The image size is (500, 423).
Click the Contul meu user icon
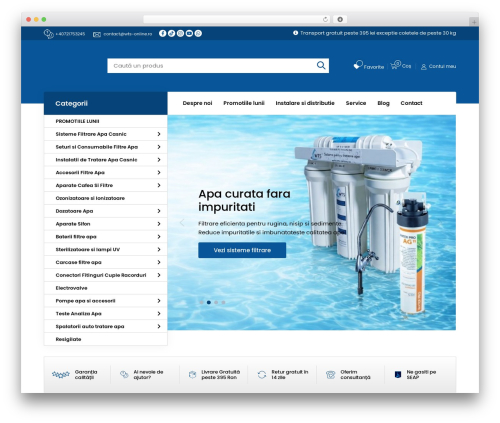pyautogui.click(x=424, y=67)
